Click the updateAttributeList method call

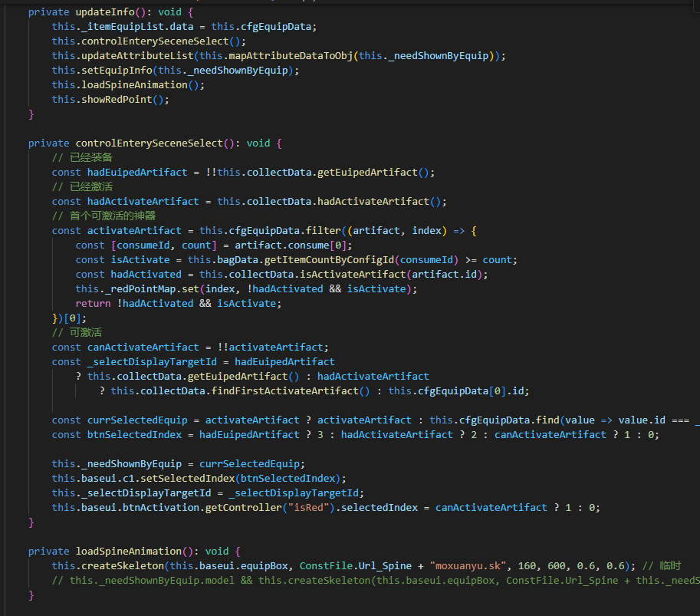click(137, 56)
